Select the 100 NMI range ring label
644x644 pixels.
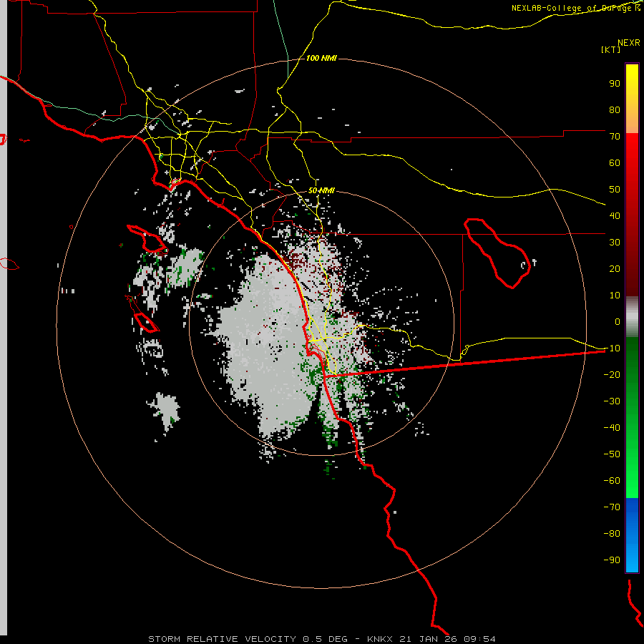pyautogui.click(x=321, y=58)
